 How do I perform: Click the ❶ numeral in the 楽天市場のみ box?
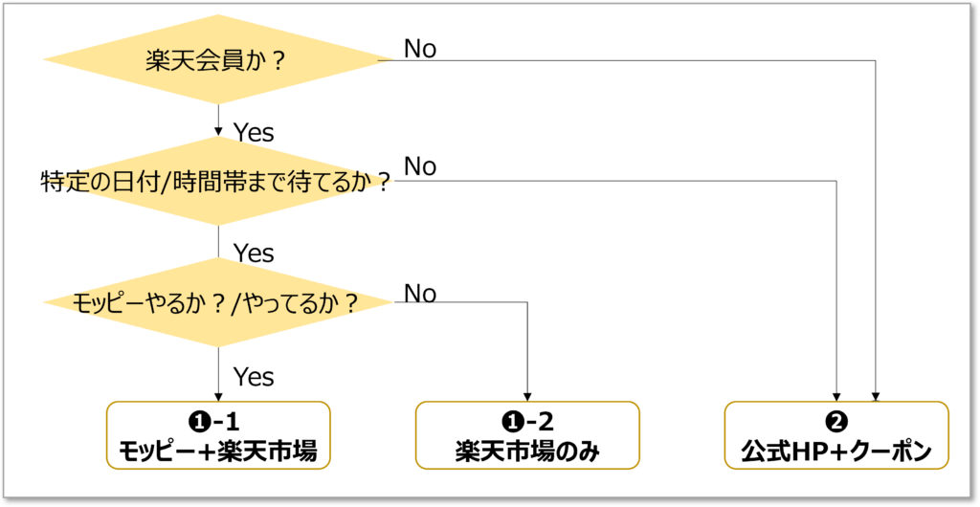(508, 422)
